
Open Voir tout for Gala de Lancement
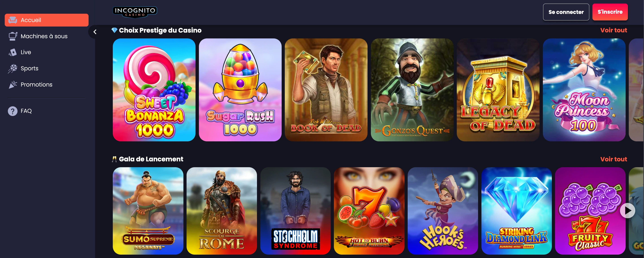click(x=614, y=159)
